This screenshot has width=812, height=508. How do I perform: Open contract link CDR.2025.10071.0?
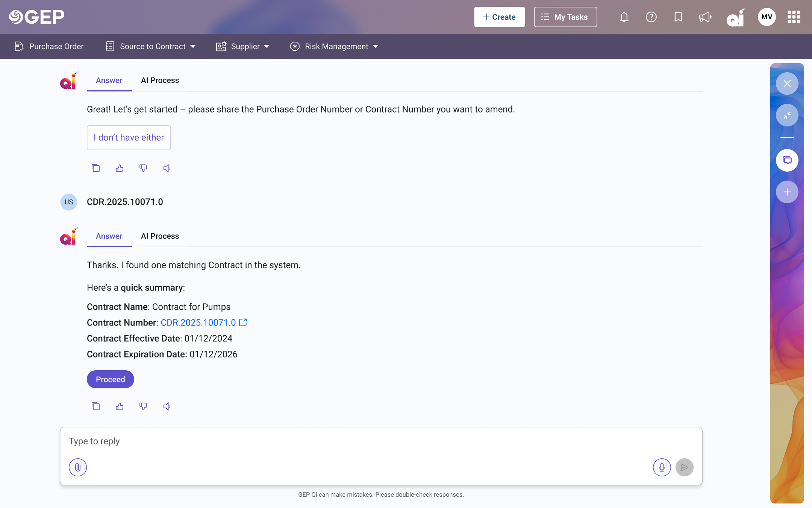(x=198, y=322)
